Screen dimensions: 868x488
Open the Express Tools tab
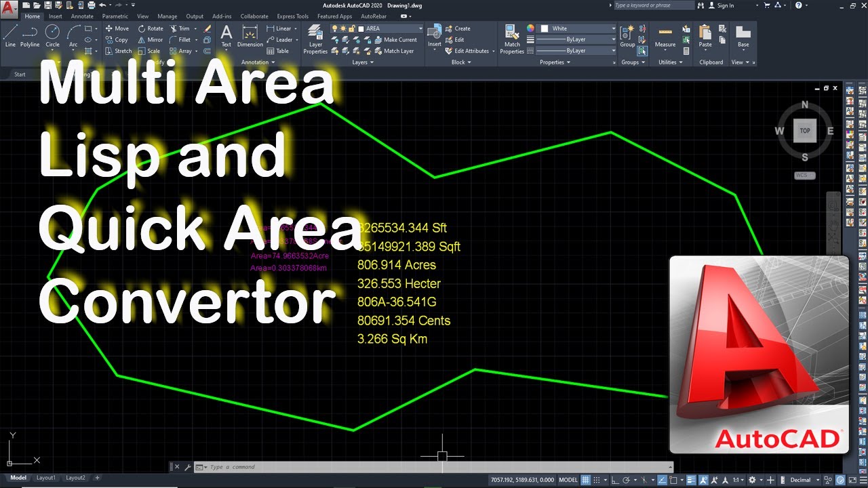(x=292, y=16)
